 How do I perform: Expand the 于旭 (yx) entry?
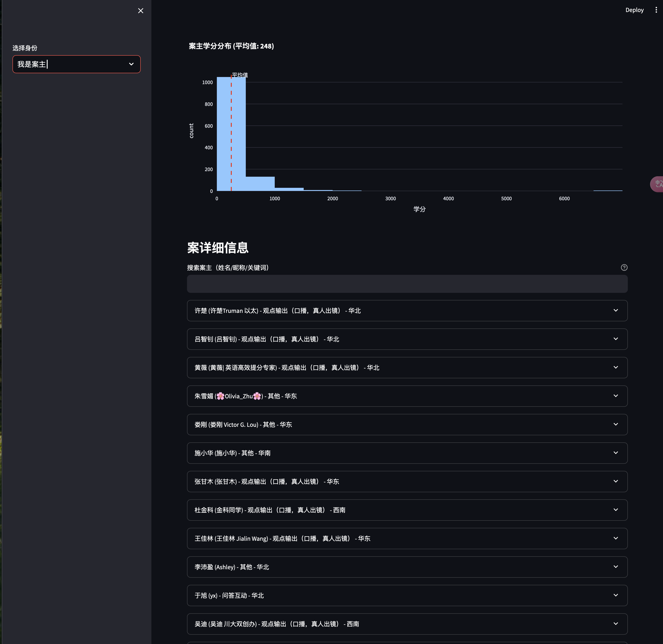[407, 595]
